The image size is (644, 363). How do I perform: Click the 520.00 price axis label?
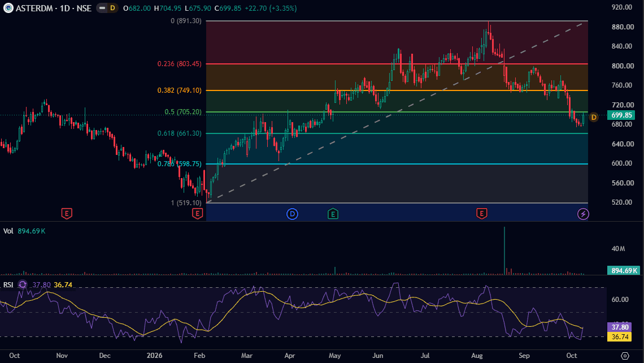pyautogui.click(x=622, y=202)
